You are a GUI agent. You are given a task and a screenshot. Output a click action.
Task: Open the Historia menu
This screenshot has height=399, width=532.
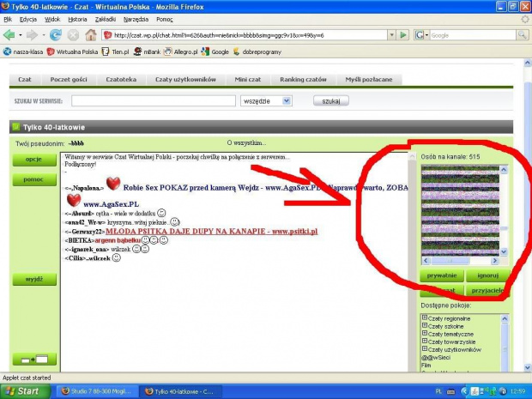(77, 20)
